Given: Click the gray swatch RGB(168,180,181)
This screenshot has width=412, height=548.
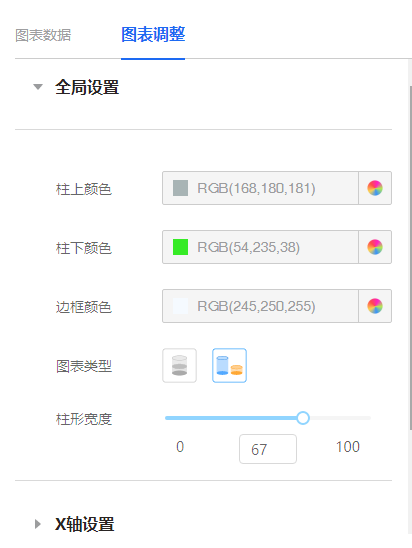Looking at the screenshot, I should coord(180,188).
